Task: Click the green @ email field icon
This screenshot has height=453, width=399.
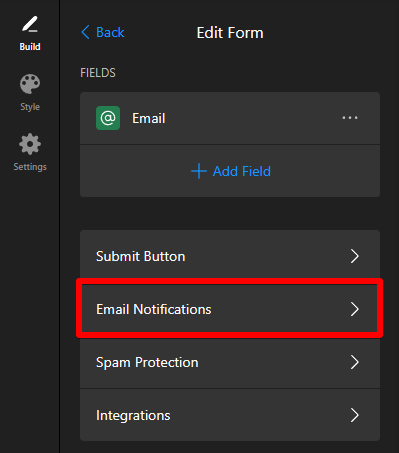Action: (108, 118)
